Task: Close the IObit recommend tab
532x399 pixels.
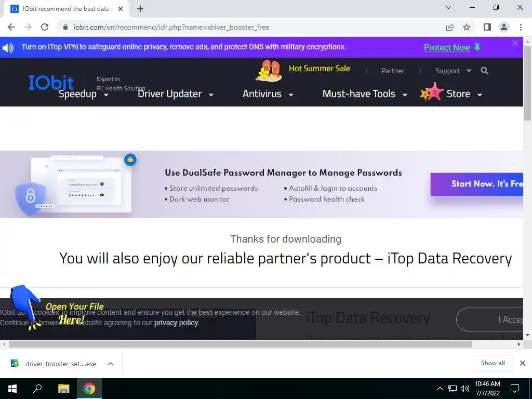Action: [121, 9]
